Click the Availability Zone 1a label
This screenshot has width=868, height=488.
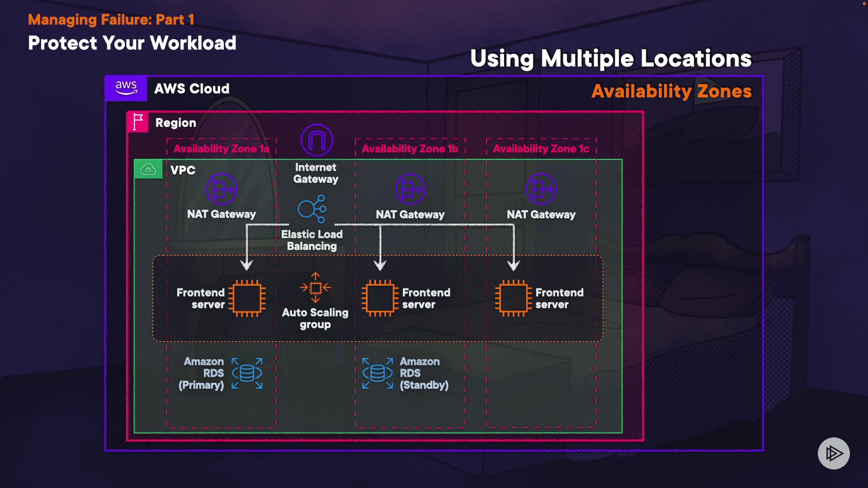click(x=221, y=149)
